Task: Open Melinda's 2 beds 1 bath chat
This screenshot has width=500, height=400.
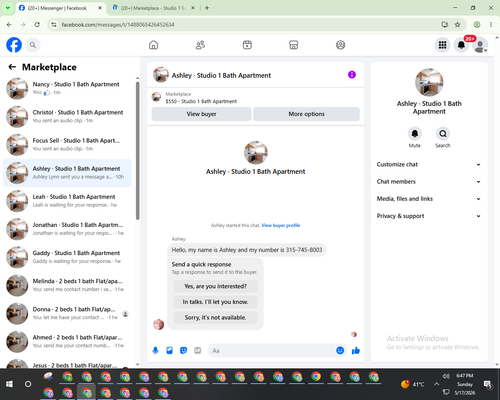Action: [67, 285]
